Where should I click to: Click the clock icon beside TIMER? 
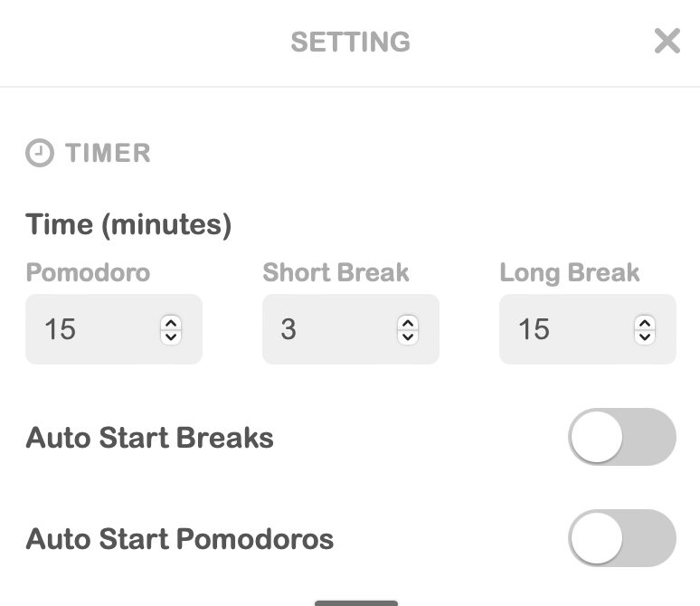coord(40,153)
